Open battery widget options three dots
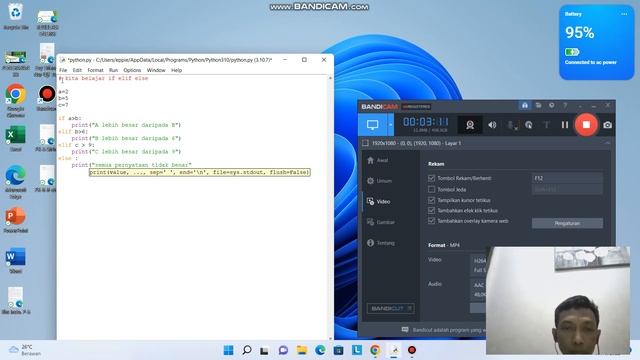Viewport: 640px width, 360px height. (624, 14)
